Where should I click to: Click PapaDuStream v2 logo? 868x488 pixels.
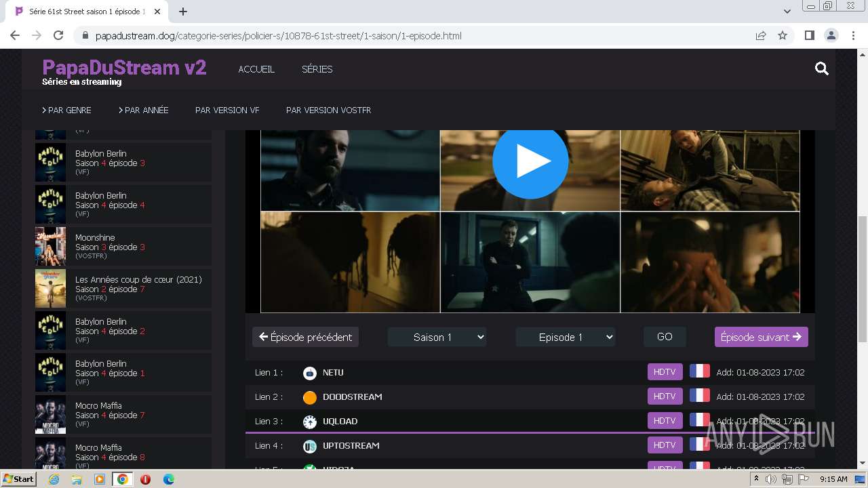124,68
